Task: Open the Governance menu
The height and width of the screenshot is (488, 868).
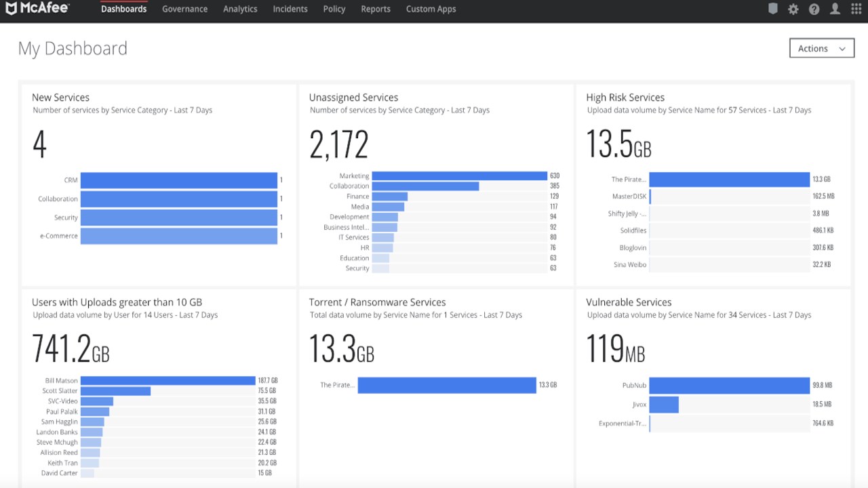Action: click(184, 9)
